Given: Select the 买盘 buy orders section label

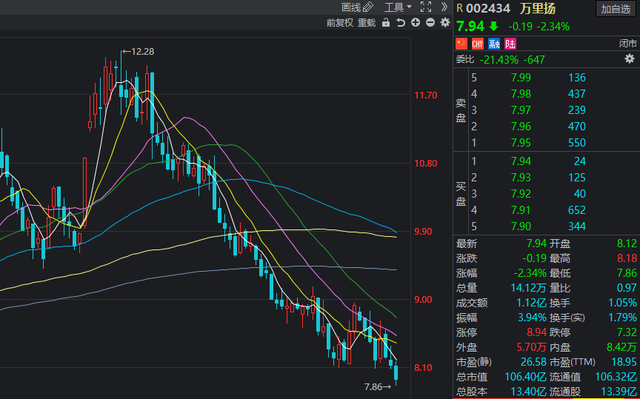Looking at the screenshot, I should coord(461,193).
